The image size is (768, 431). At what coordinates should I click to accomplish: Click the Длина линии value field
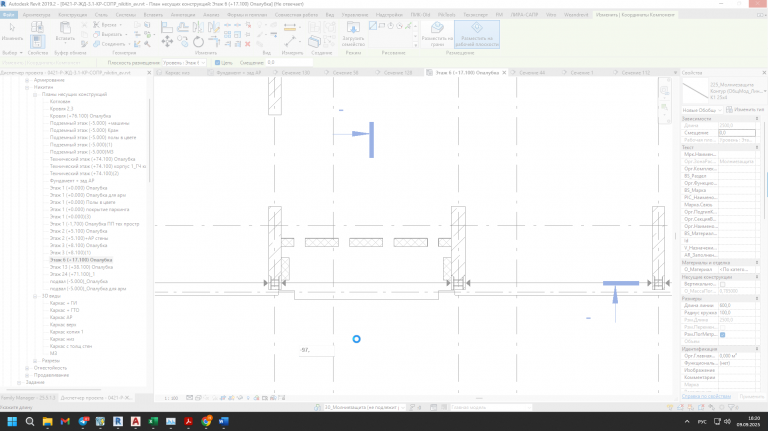click(737, 306)
